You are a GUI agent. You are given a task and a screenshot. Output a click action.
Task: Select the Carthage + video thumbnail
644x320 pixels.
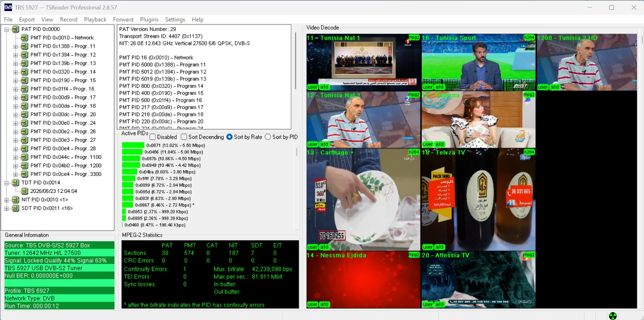(363, 199)
